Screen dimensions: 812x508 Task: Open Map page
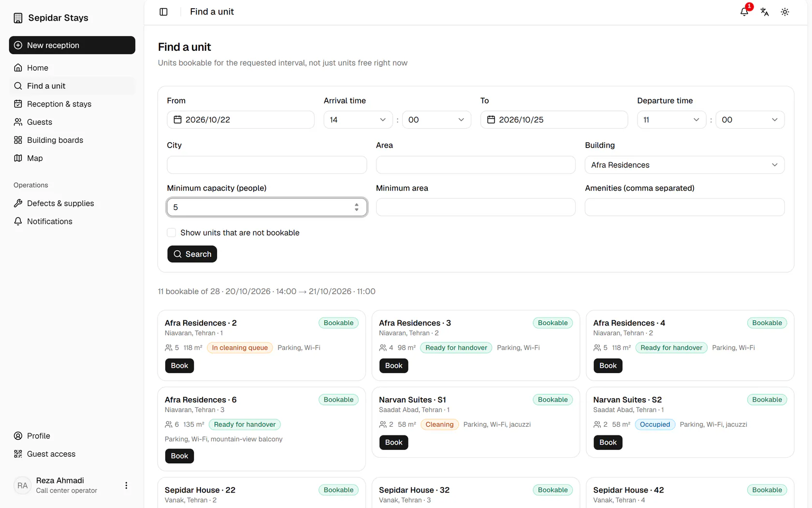[x=72, y=158]
